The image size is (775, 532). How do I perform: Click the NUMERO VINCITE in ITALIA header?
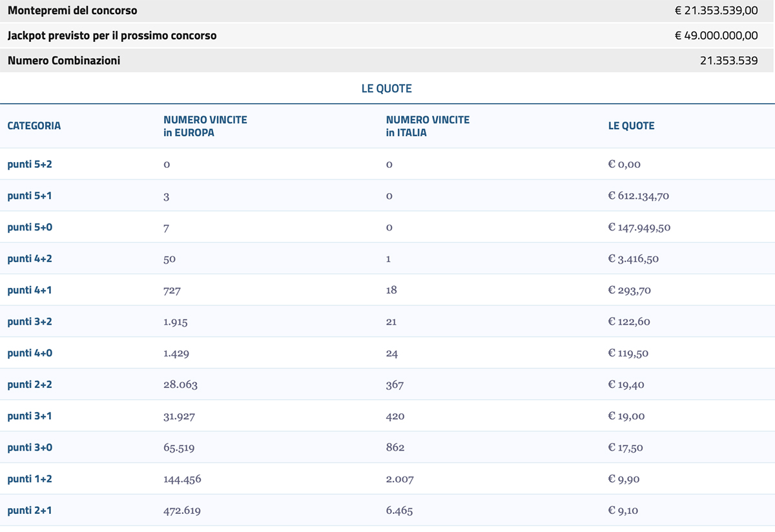(x=428, y=126)
